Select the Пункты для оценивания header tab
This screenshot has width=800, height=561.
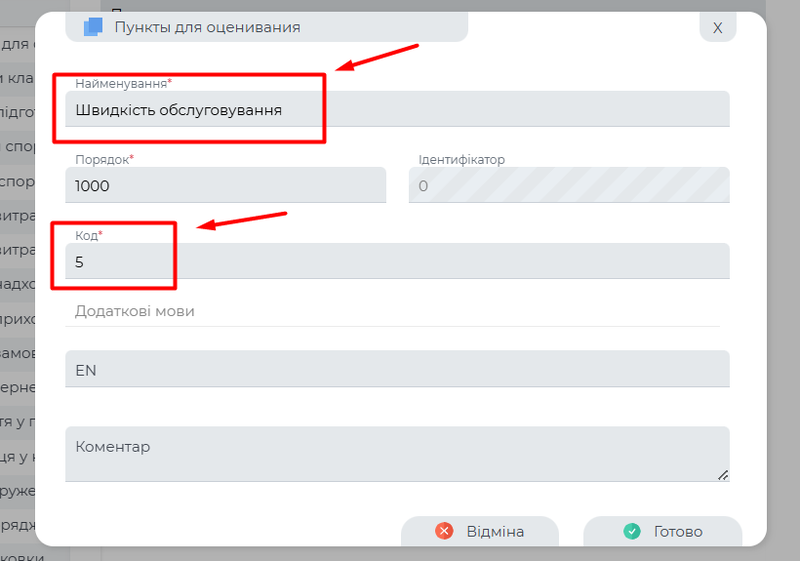266,27
